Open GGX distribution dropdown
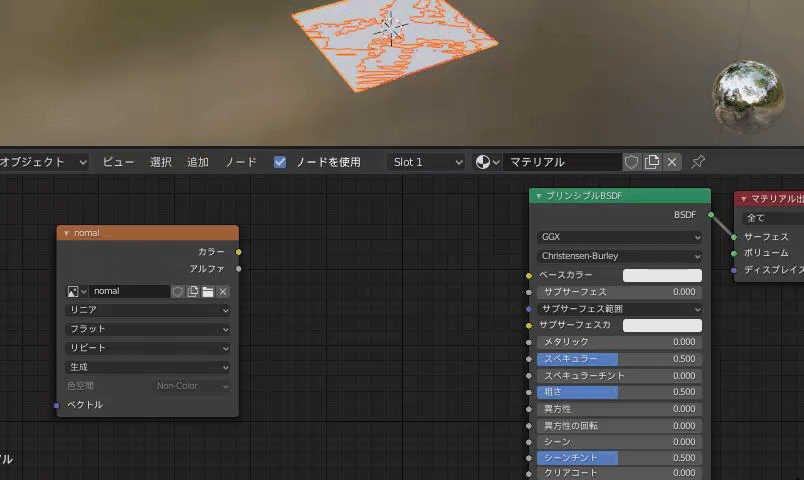The image size is (804, 480). tap(619, 237)
